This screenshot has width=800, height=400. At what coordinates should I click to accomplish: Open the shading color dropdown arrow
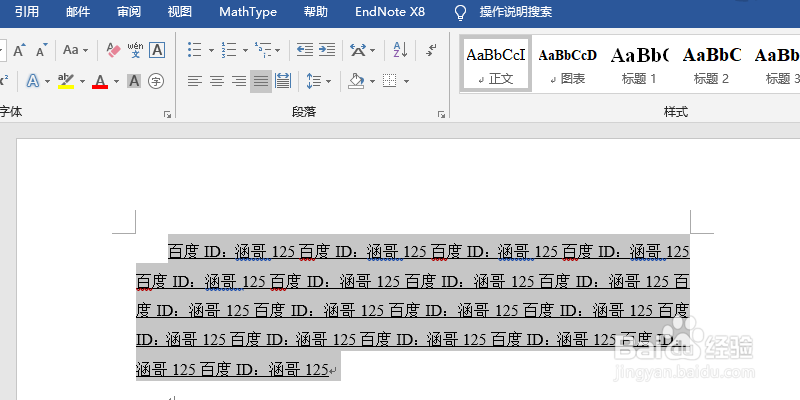pyautogui.click(x=372, y=81)
